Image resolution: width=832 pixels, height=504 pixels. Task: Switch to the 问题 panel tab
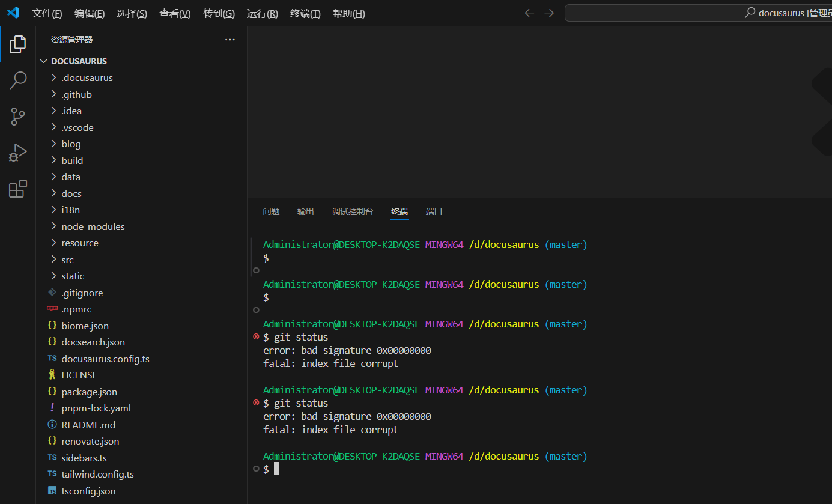pyautogui.click(x=272, y=211)
